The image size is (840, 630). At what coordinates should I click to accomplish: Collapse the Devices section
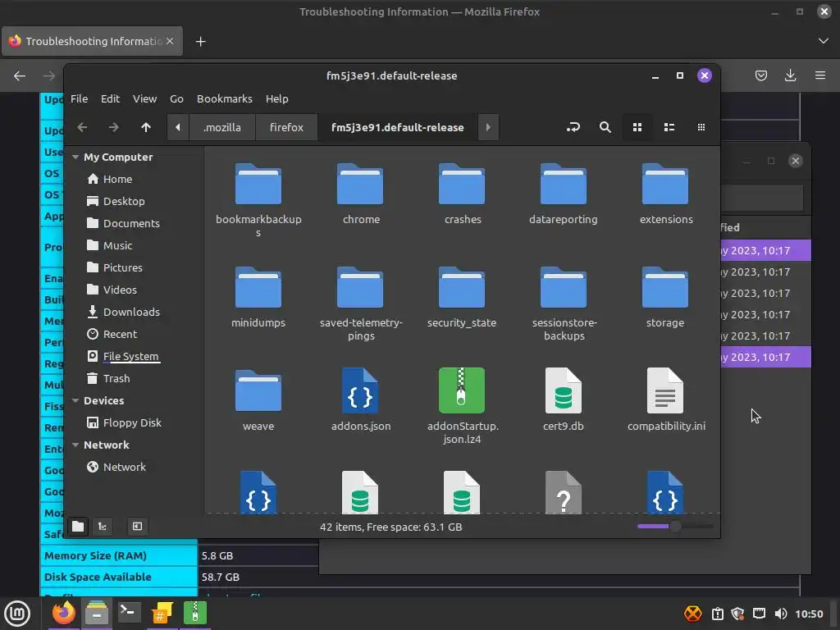pos(75,400)
